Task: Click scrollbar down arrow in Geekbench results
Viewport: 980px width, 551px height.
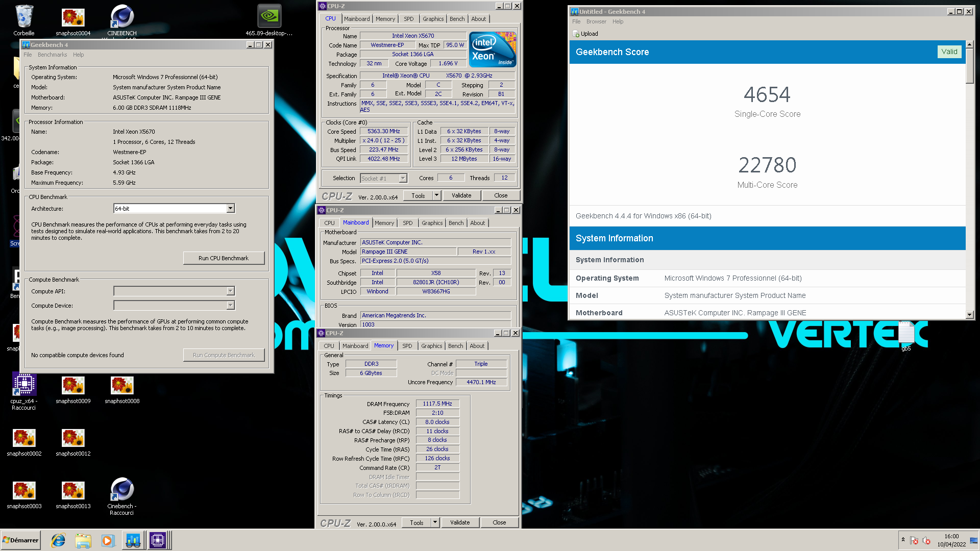Action: point(970,315)
